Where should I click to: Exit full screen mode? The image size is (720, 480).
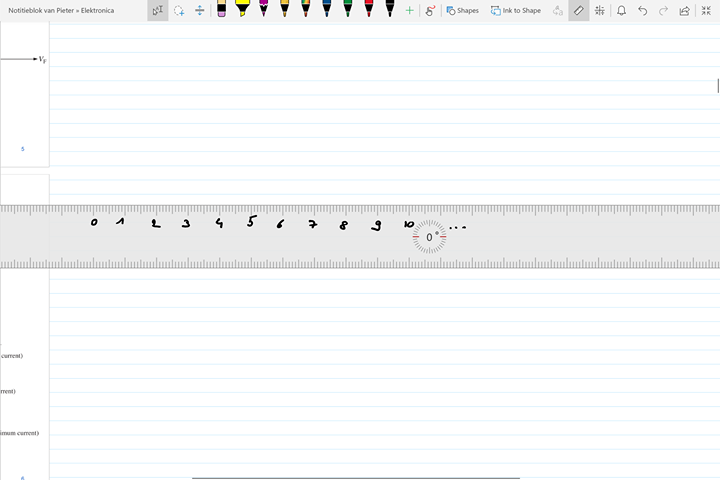pyautogui.click(x=706, y=10)
